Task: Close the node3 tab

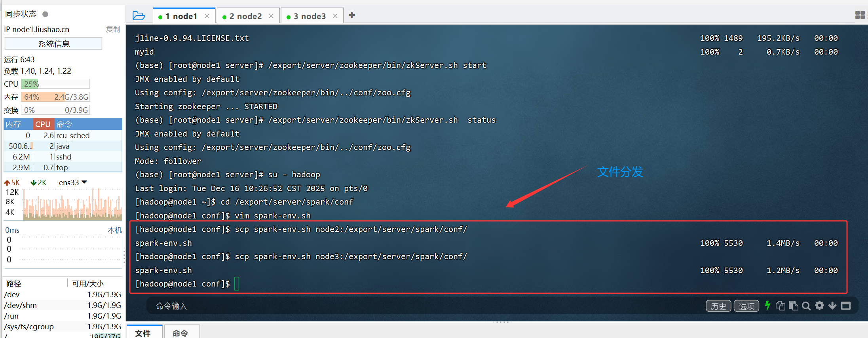Action: pos(335,16)
